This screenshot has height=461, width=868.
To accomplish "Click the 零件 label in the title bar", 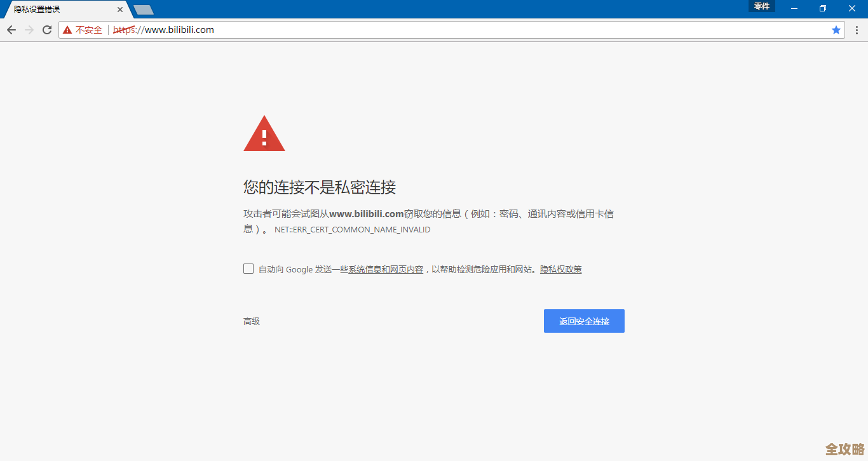I will coord(761,6).
